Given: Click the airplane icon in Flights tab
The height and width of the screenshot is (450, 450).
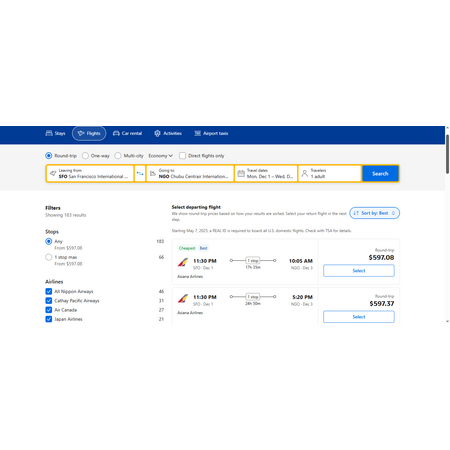Looking at the screenshot, I should point(81,133).
